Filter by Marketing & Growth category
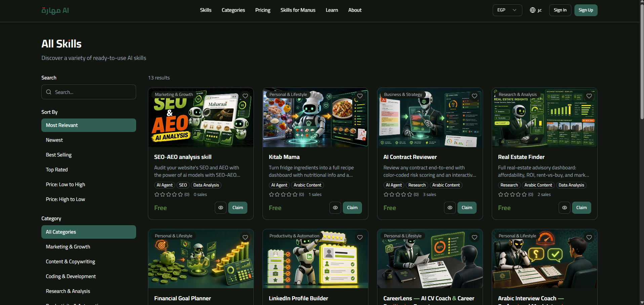 click(89, 247)
